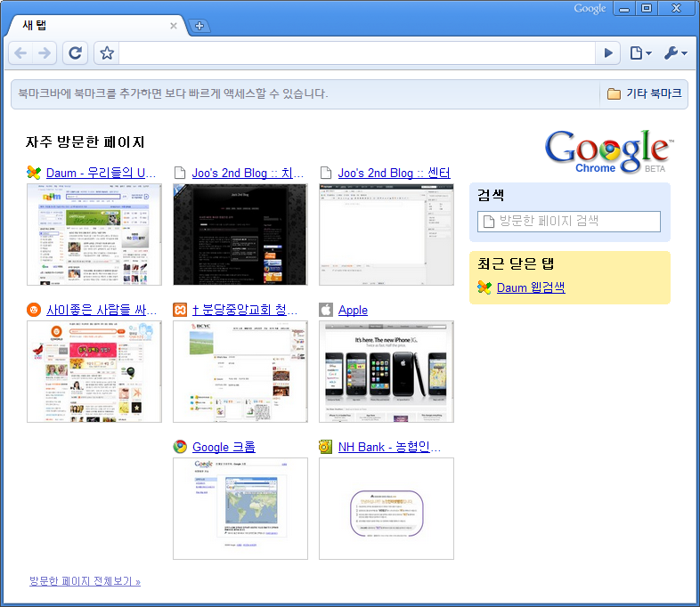Click the orange Cyworld favicon
The width and height of the screenshot is (700, 607).
pyautogui.click(x=34, y=310)
